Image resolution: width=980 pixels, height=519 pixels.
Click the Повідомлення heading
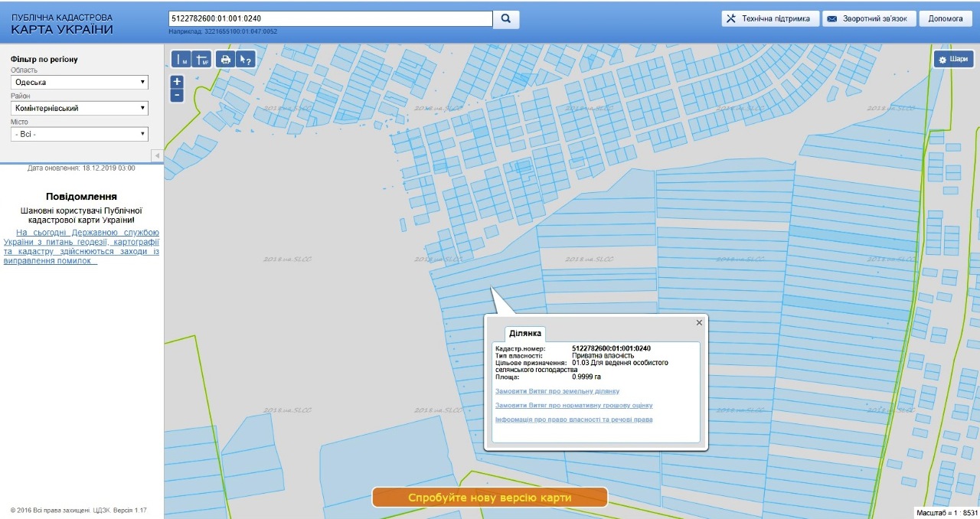coord(81,197)
